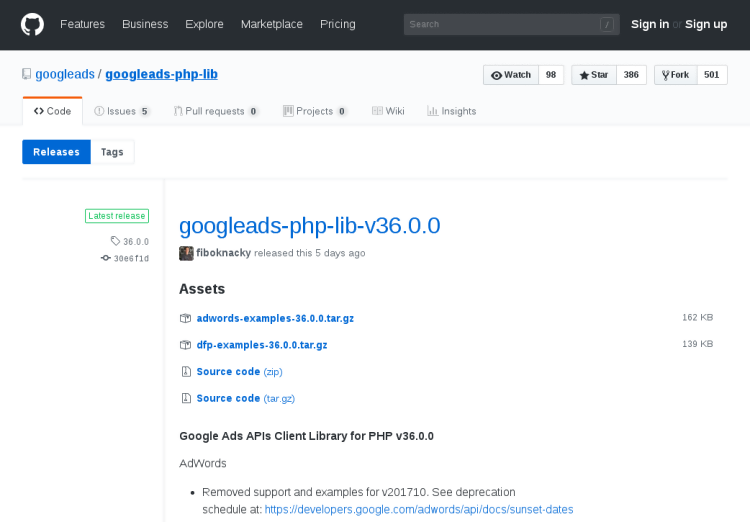This screenshot has width=750, height=522.
Task: Click the Assets heading
Action: click(202, 289)
